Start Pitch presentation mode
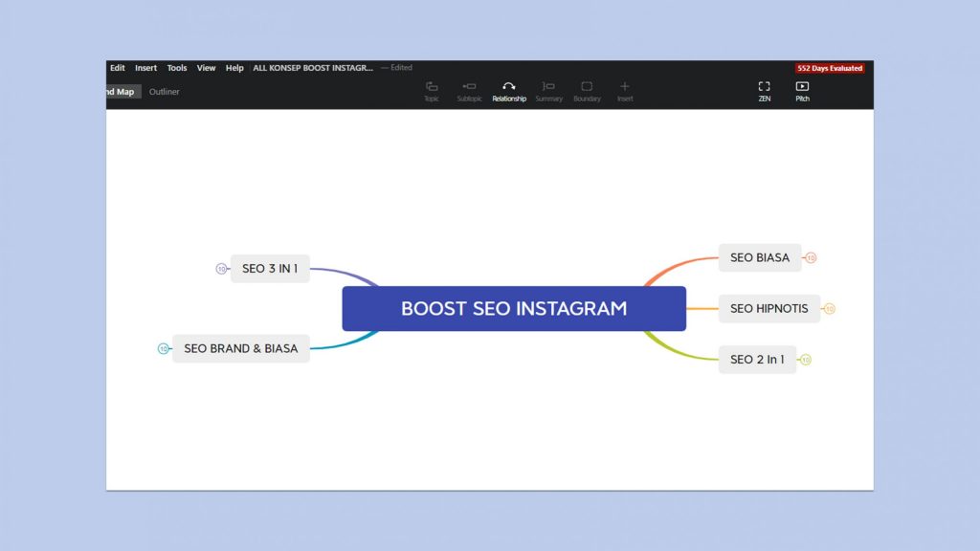 803,91
